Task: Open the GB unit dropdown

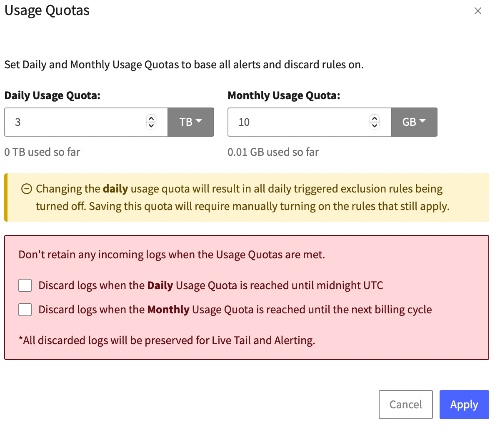Action: tap(414, 122)
